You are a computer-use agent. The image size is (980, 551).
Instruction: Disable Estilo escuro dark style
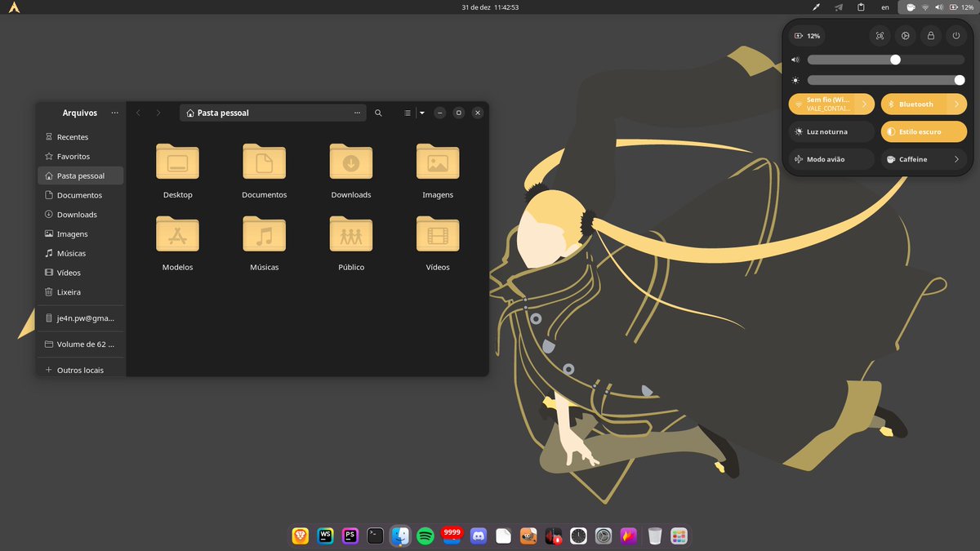tap(924, 131)
